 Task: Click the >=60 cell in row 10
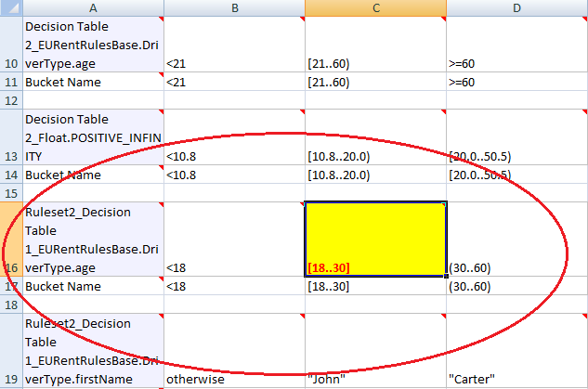[516, 45]
